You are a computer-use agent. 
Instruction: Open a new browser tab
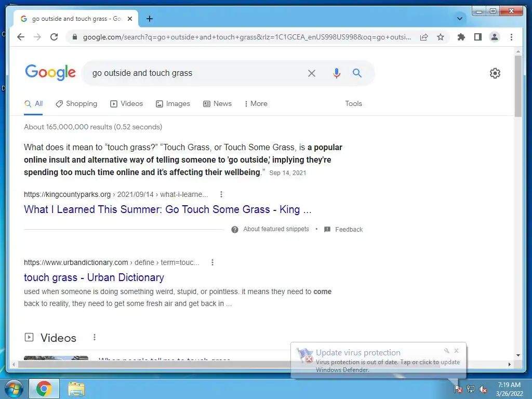[x=149, y=19]
